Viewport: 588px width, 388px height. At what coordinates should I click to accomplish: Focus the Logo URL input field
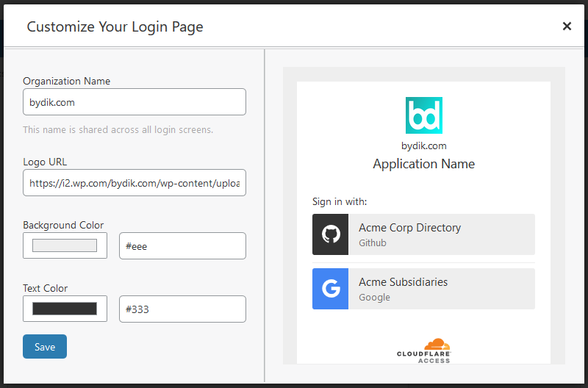coord(135,182)
